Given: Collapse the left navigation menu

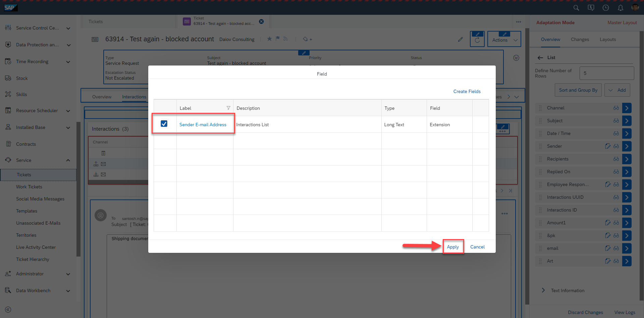Looking at the screenshot, I should click(8, 310).
